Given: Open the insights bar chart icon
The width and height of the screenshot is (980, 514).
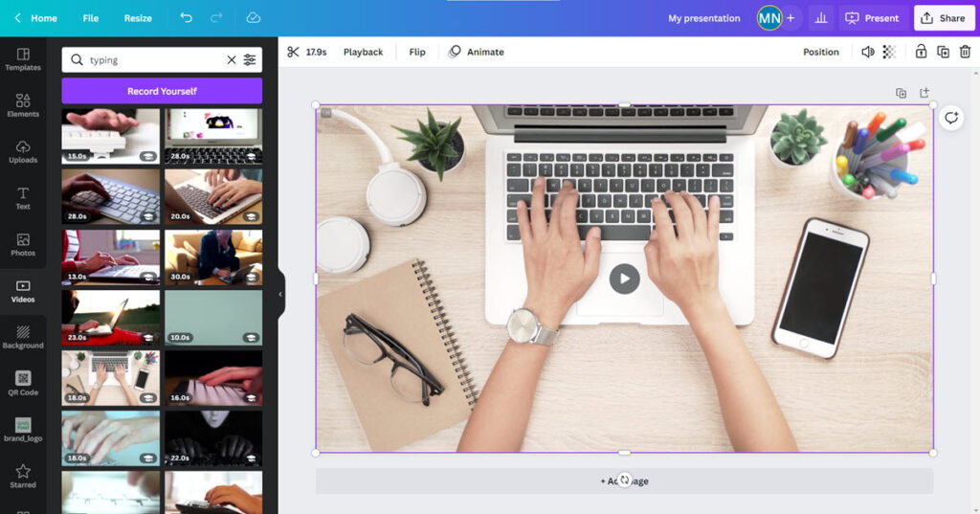Looking at the screenshot, I should tap(821, 18).
